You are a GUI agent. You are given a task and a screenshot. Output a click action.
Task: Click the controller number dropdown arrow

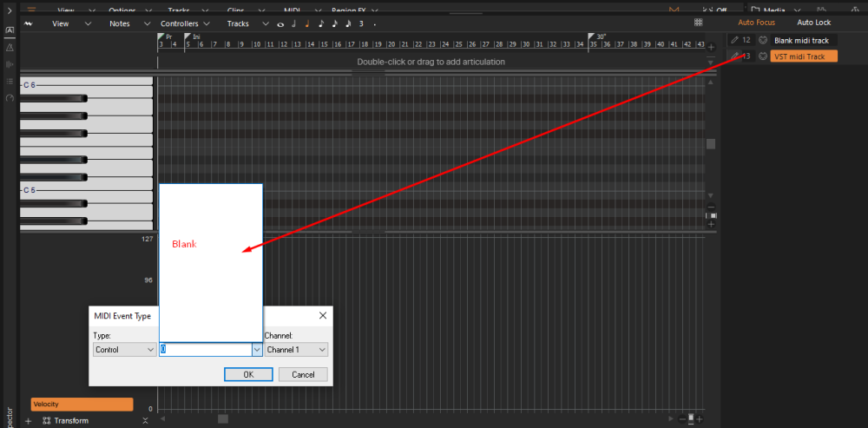click(257, 350)
